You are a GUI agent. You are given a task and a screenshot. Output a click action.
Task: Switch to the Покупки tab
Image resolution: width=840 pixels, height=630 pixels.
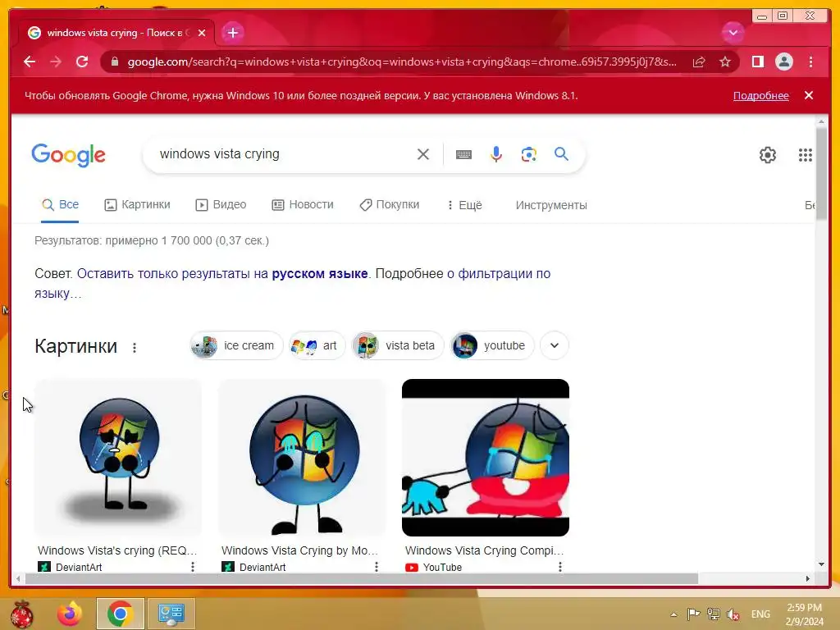390,204
